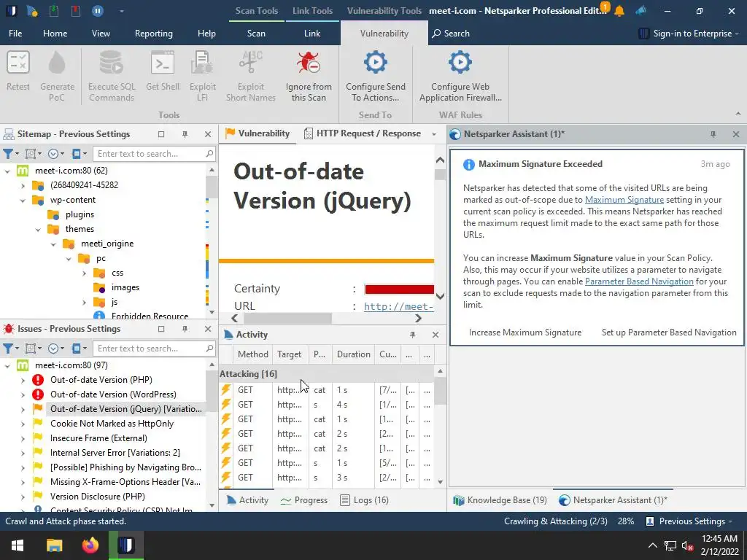Switch to the Scan ribbon tab
This screenshot has width=747, height=560.
click(x=256, y=34)
